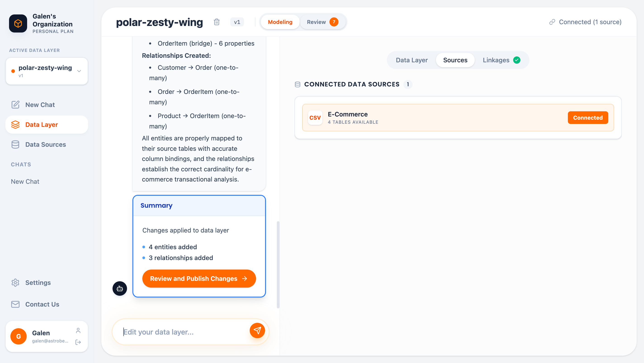The height and width of the screenshot is (363, 644).
Task: Click the organization cube logo
Action: [x=18, y=23]
